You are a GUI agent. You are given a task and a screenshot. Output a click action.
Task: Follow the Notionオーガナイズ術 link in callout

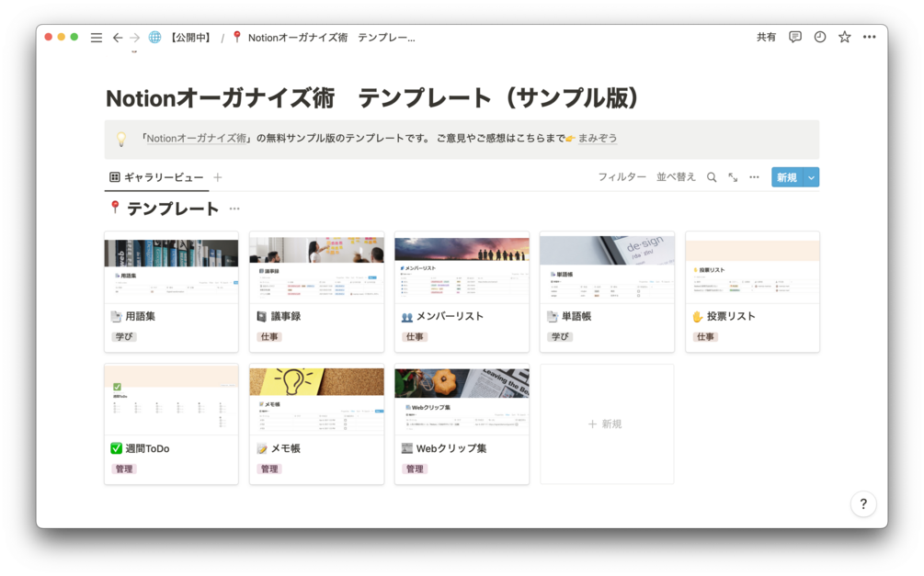[197, 139]
